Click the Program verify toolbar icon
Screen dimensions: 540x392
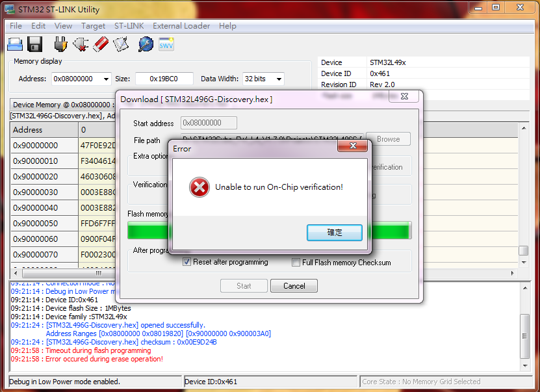click(121, 44)
